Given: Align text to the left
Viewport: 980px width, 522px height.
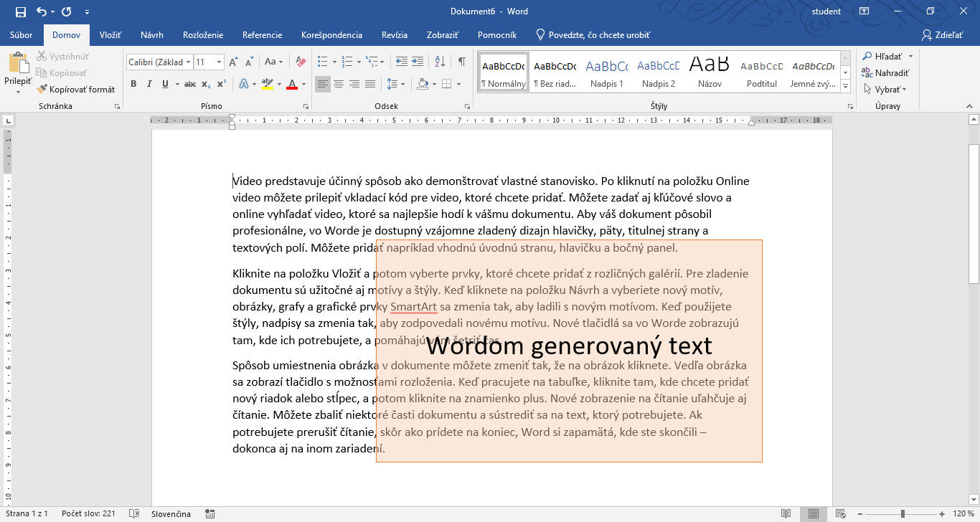Looking at the screenshot, I should [x=323, y=84].
